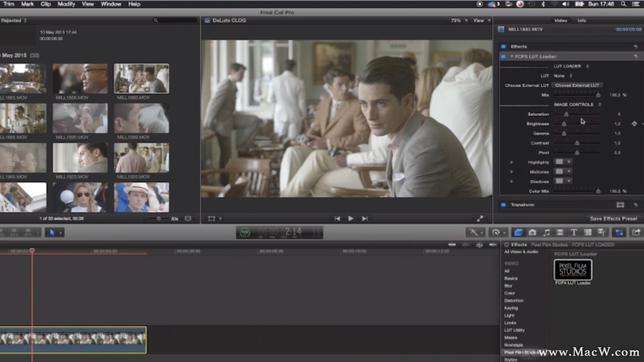Toggle fullscreen viewer arrows icon
This screenshot has width=644, height=362.
coord(480,219)
